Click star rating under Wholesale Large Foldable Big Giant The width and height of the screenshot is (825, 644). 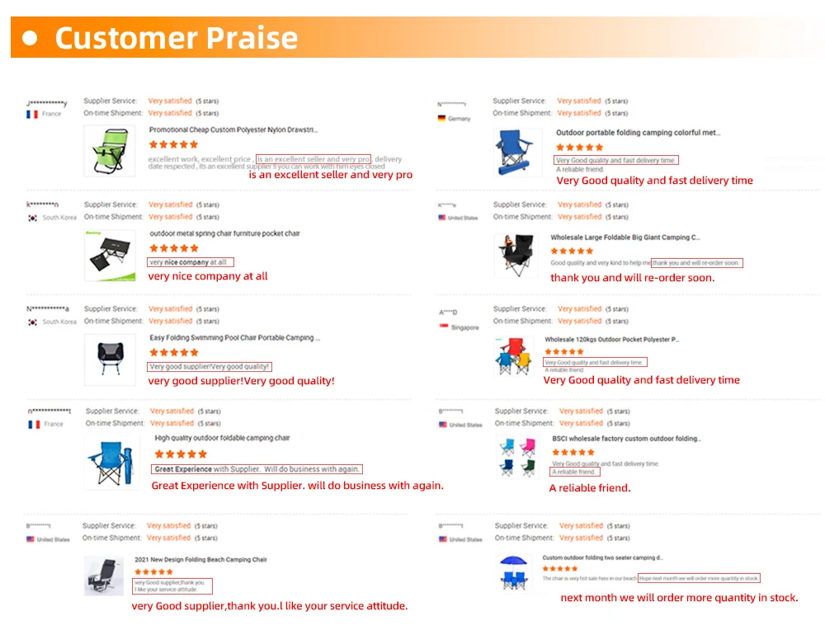(572, 251)
